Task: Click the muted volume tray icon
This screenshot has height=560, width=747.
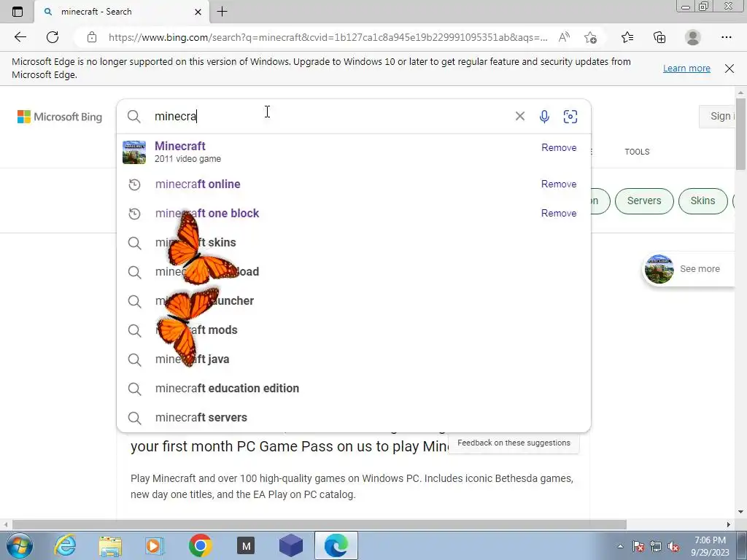Action: [673, 546]
